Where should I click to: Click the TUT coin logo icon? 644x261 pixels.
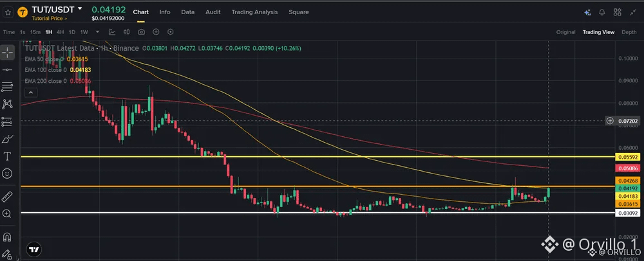tap(23, 12)
